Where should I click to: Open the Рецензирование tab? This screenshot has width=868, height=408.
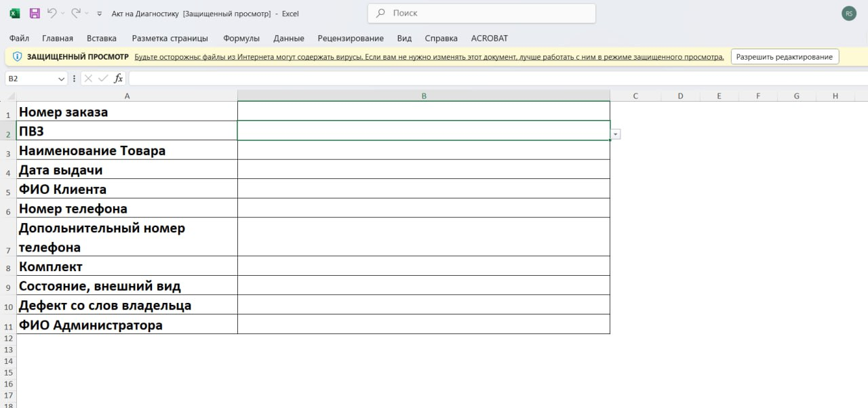[351, 38]
